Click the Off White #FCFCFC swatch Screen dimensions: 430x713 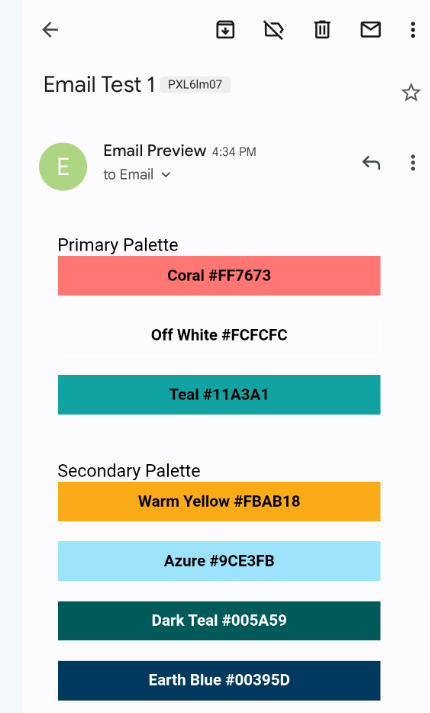click(x=219, y=335)
